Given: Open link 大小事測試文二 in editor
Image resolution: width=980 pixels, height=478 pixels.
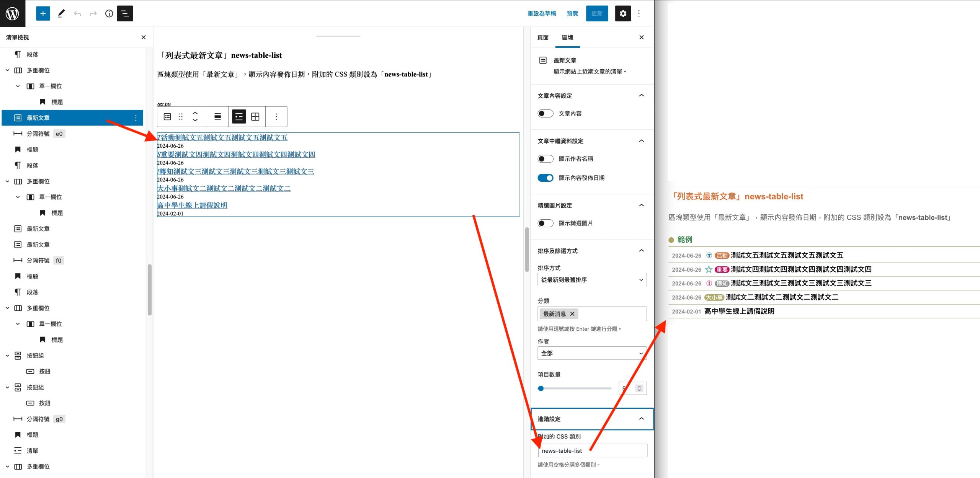Looking at the screenshot, I should 224,188.
